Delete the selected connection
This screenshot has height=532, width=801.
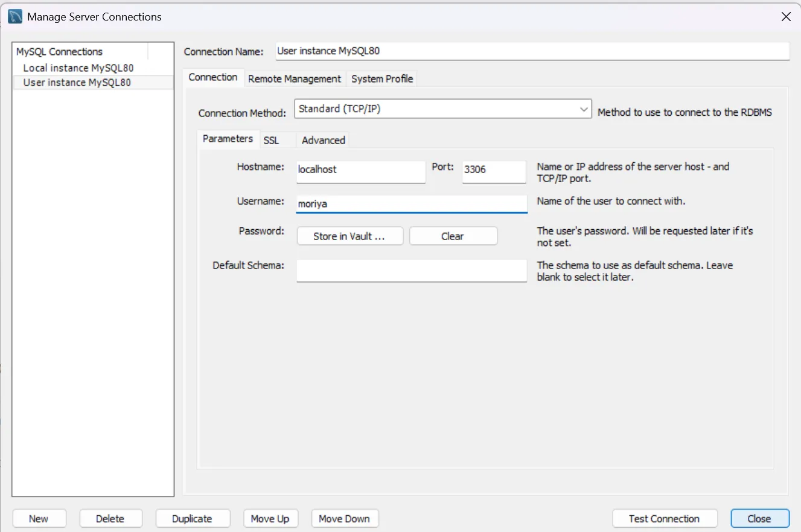click(110, 519)
